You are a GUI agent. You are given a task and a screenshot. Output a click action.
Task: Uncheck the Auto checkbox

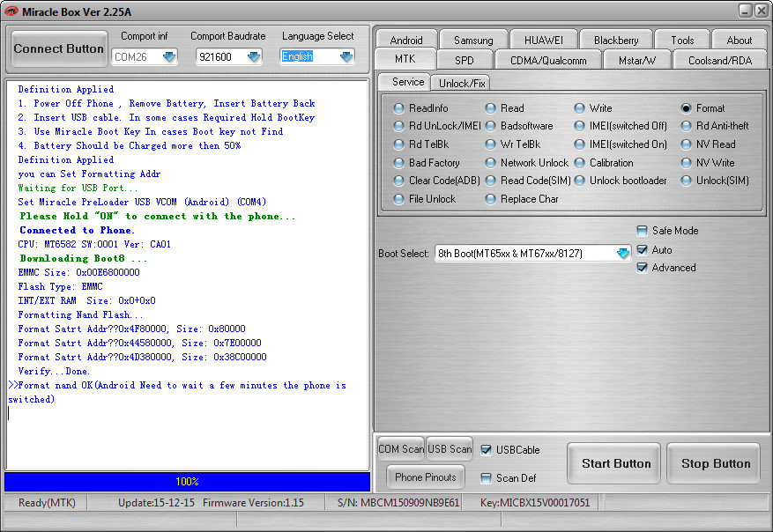(x=642, y=250)
